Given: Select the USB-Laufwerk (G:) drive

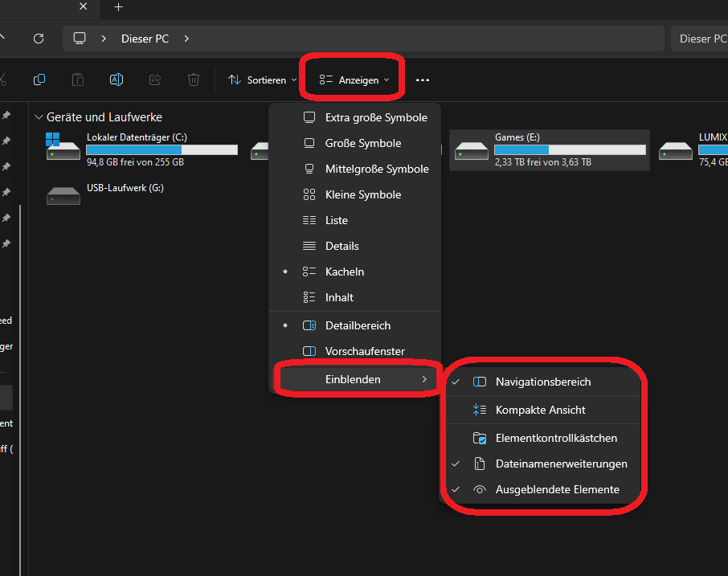Looking at the screenshot, I should (x=143, y=196).
